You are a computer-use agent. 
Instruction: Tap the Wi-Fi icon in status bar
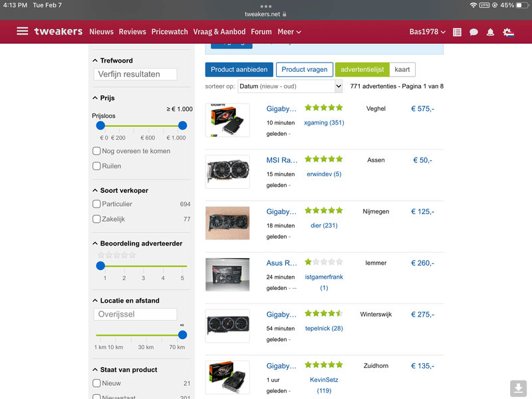click(x=473, y=5)
